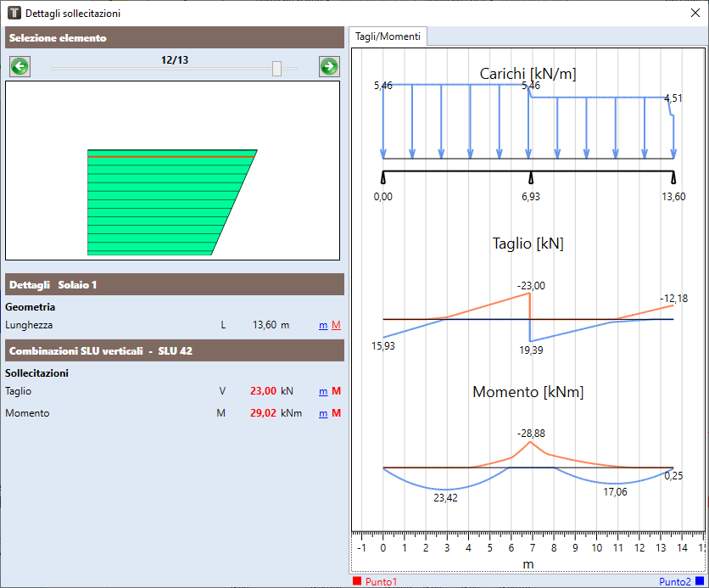The height and width of the screenshot is (588, 709).
Task: Click the 13,60 support position label
Action: [673, 197]
